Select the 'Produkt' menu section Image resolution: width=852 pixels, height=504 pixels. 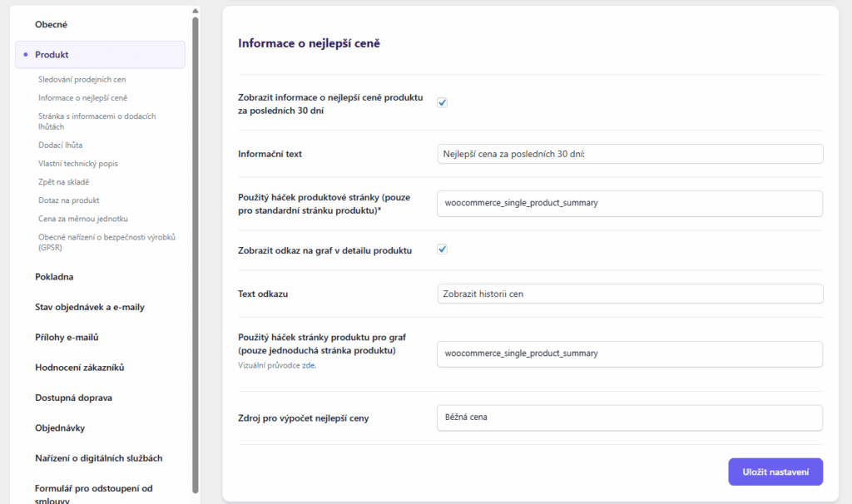coord(52,55)
